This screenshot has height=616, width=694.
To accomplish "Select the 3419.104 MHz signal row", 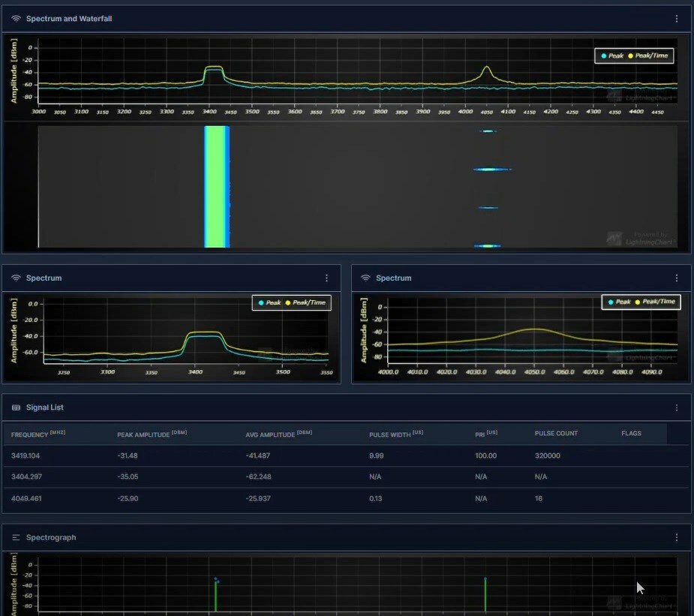I will pyautogui.click(x=26, y=455).
